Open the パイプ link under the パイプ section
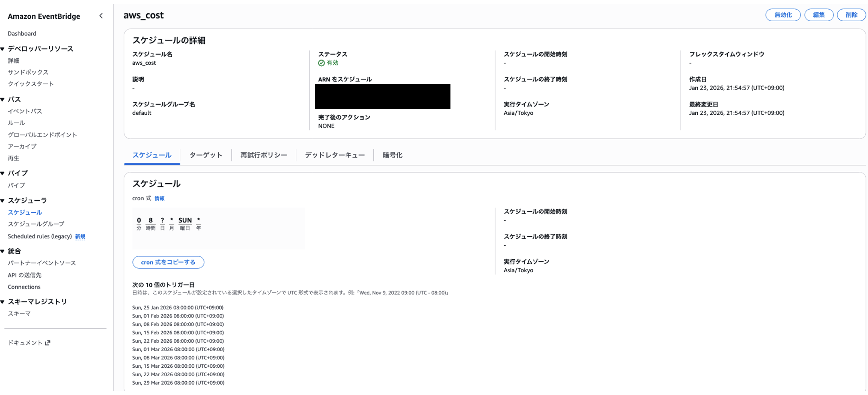 16,185
